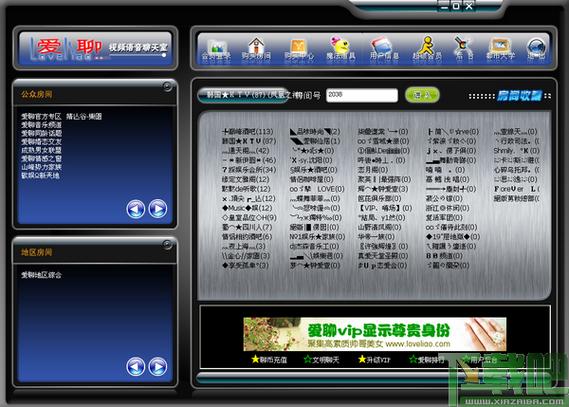
Task: Open the 文明聊天 link
Action: coord(322,360)
